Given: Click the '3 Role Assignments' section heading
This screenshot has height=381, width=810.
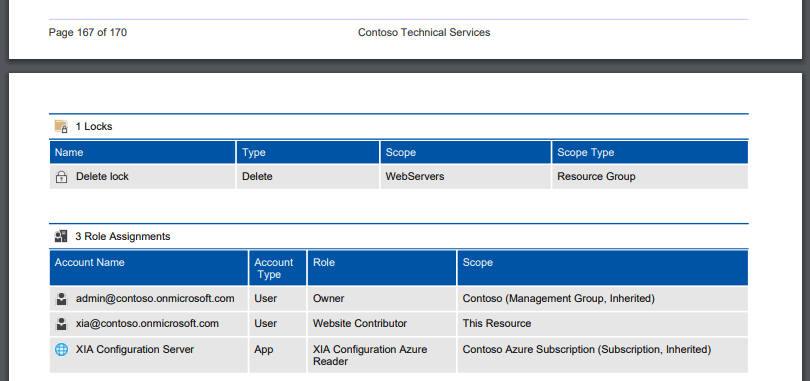Looking at the screenshot, I should coord(123,236).
